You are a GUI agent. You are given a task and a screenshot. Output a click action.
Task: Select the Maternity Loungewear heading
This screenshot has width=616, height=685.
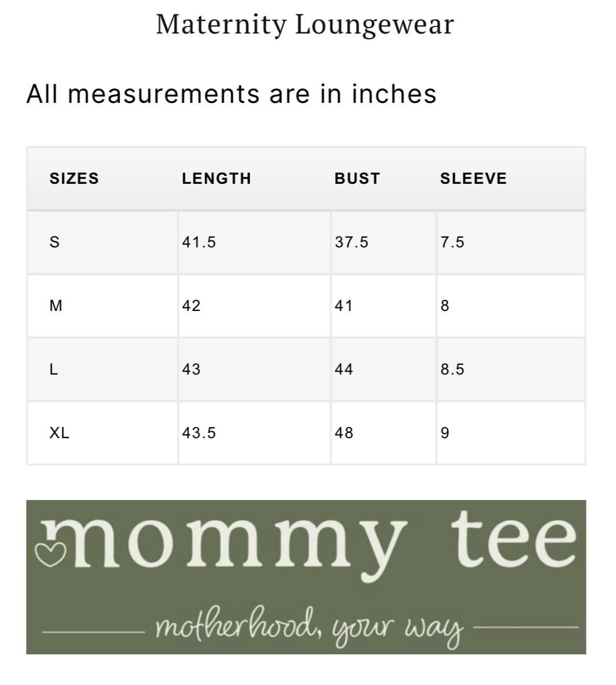point(305,25)
